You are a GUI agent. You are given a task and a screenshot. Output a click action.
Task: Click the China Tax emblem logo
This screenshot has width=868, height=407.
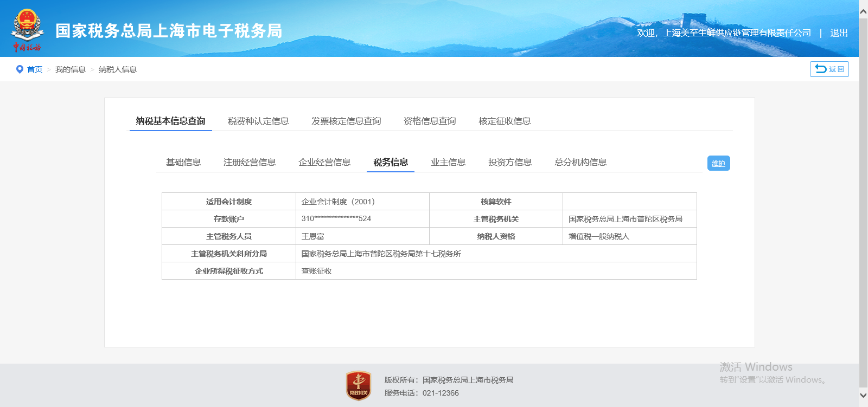pos(27,30)
